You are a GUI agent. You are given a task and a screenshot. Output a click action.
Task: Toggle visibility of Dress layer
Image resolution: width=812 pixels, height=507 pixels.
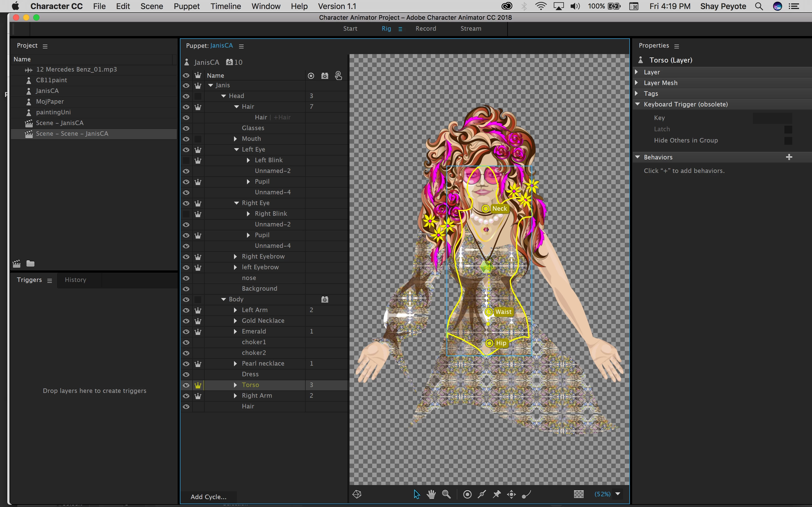point(186,374)
